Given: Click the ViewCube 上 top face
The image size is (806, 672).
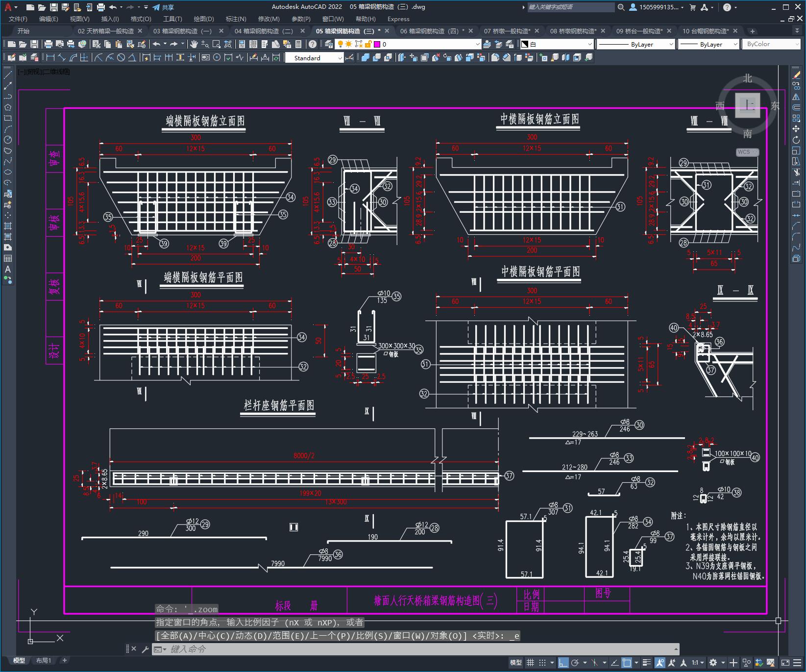Looking at the screenshot, I should point(748,105).
